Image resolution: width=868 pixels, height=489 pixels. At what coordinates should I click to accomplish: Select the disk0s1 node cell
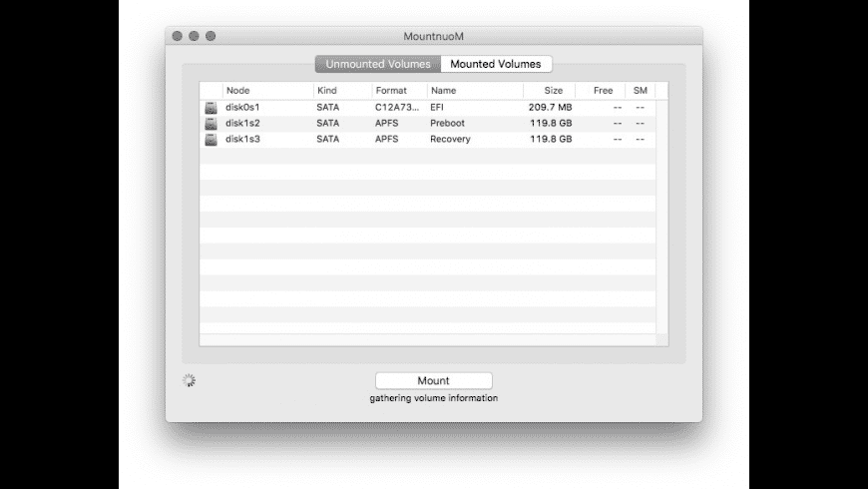coord(242,108)
